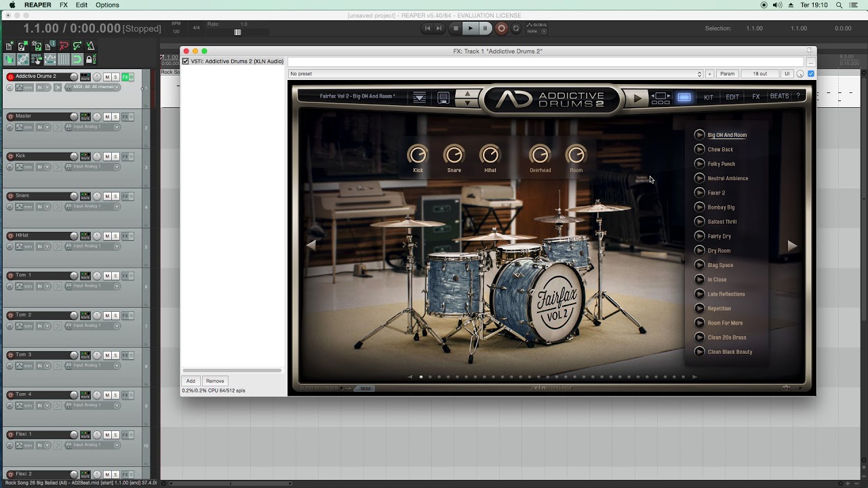Click the Param button in the FX window
The height and width of the screenshot is (488, 868).
point(727,74)
